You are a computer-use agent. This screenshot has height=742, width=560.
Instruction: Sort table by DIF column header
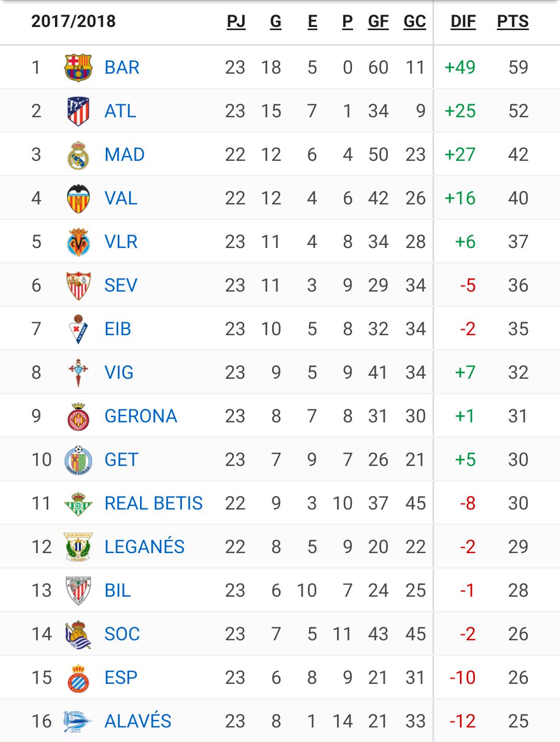point(463,21)
